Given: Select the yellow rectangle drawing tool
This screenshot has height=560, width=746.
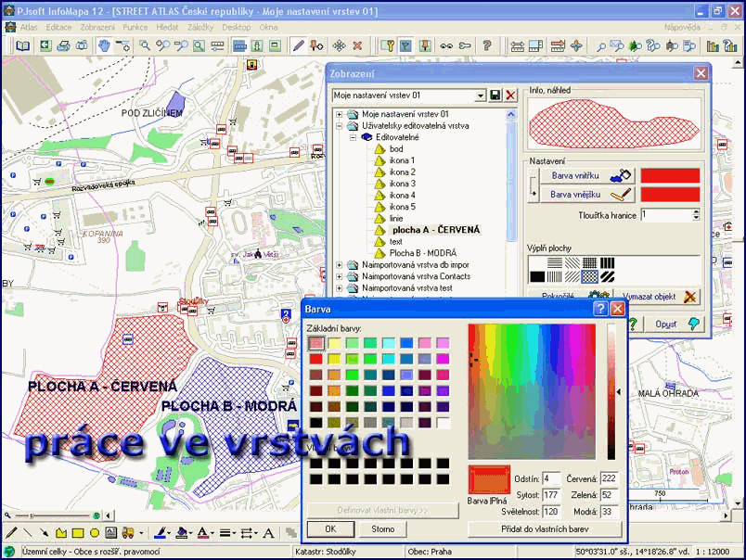Looking at the screenshot, I should click(x=78, y=533).
